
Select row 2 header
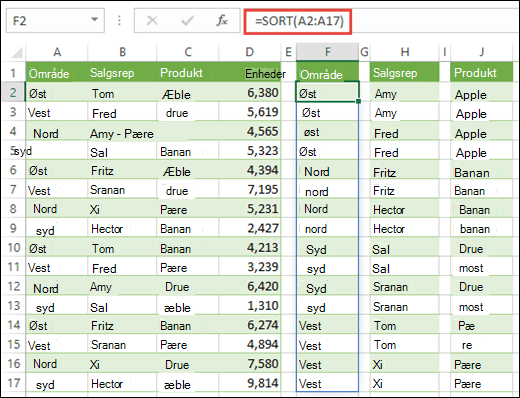click(x=13, y=92)
